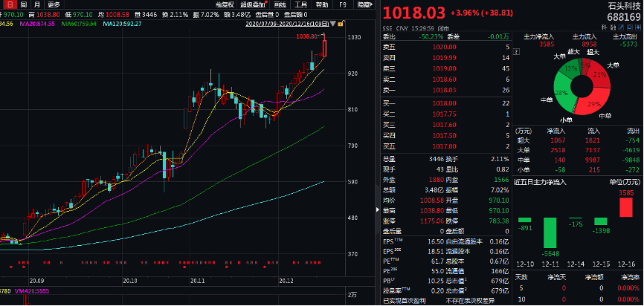Select the 卖五 ask row at 1020.00
The height and width of the screenshot is (306, 644).
[446, 48]
